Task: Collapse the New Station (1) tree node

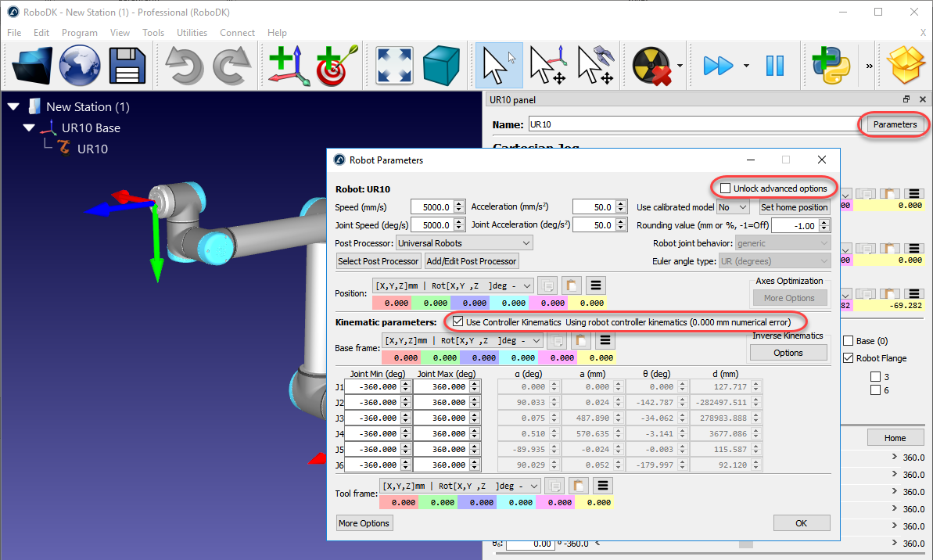Action: coord(14,107)
